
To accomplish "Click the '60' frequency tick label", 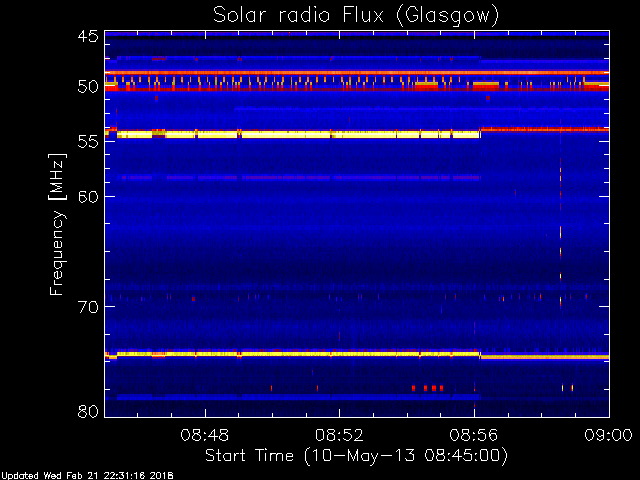I will coord(88,196).
